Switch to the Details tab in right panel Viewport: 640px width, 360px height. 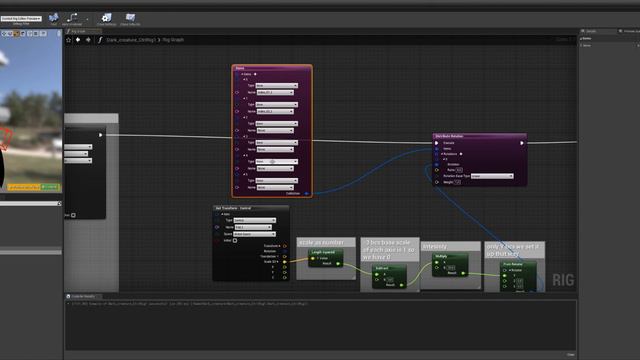pos(591,31)
